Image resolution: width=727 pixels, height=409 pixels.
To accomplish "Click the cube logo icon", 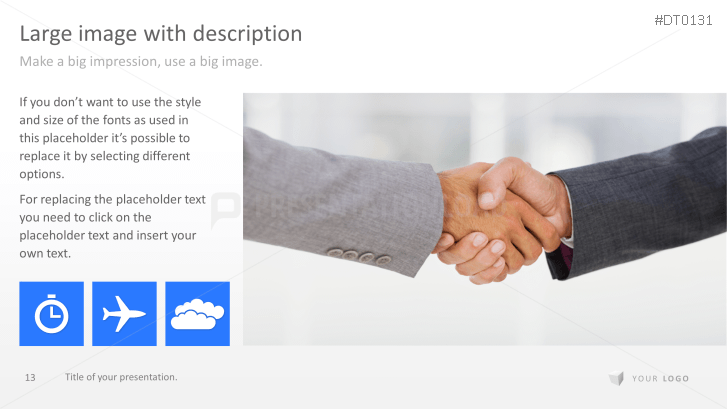I will [x=617, y=378].
